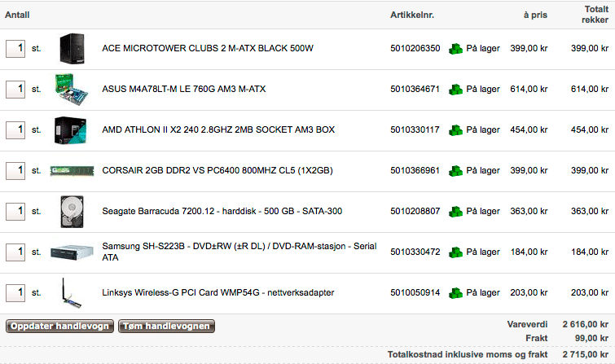Open Linksys Wireless-G PCI Card link
The height and width of the screenshot is (364, 615).
tap(218, 292)
